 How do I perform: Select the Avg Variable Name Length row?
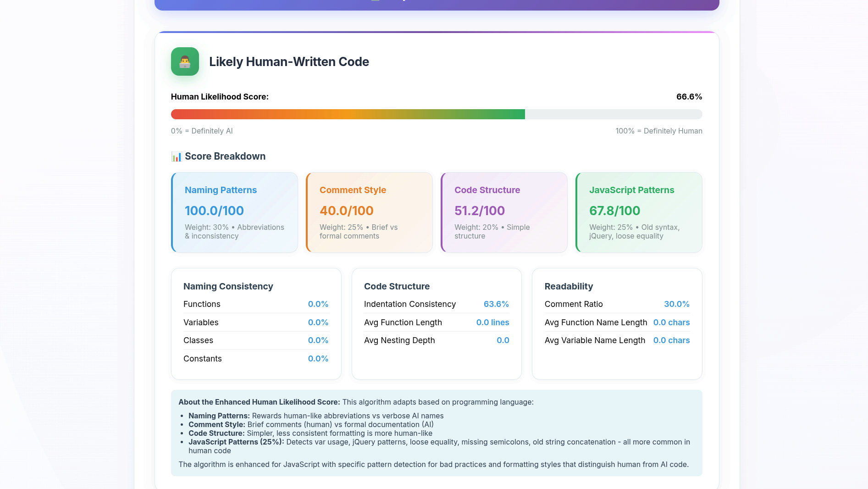617,340
